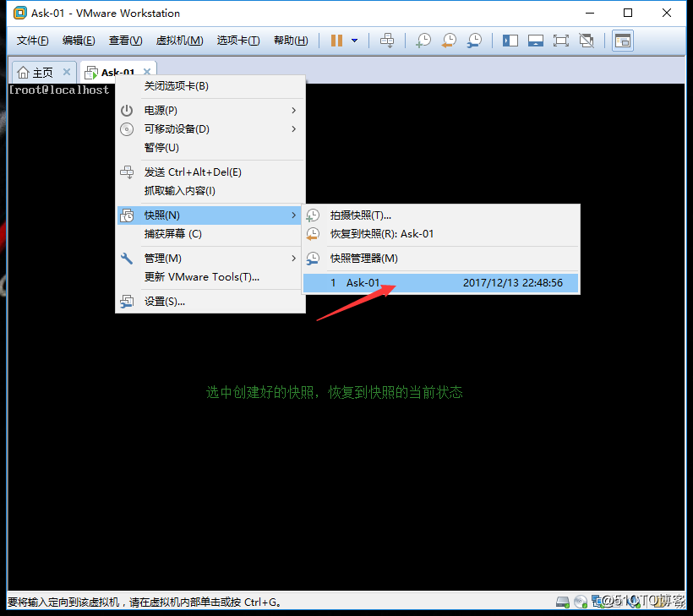Click the Unity mode toolbar icon
The image size is (693, 616).
coord(587,41)
